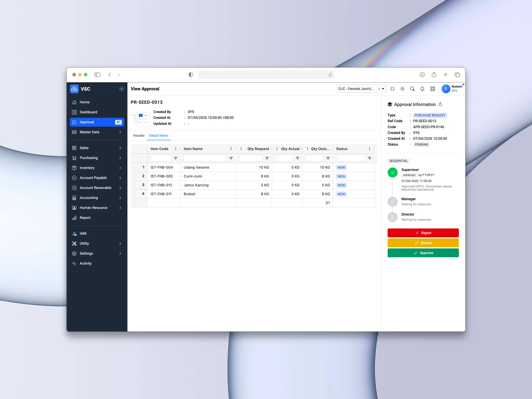Viewport: 532px width, 399px height.
Task: Open the Status filter options icon
Action: click(x=370, y=158)
